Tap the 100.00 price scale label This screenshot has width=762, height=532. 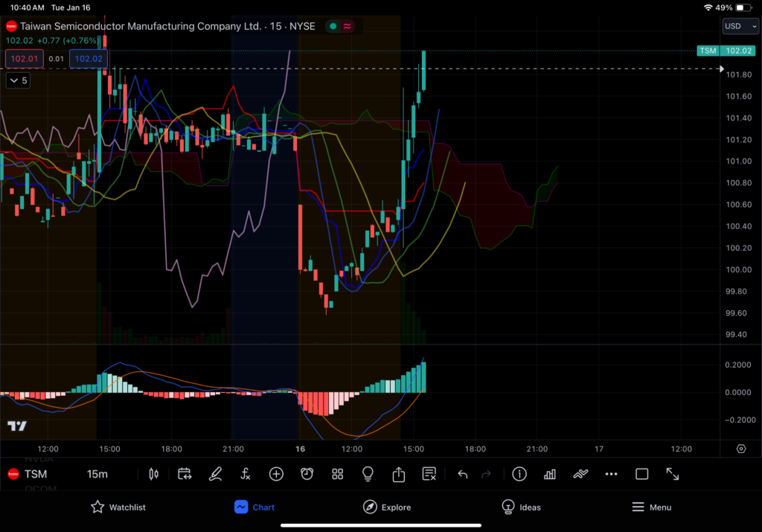point(739,269)
